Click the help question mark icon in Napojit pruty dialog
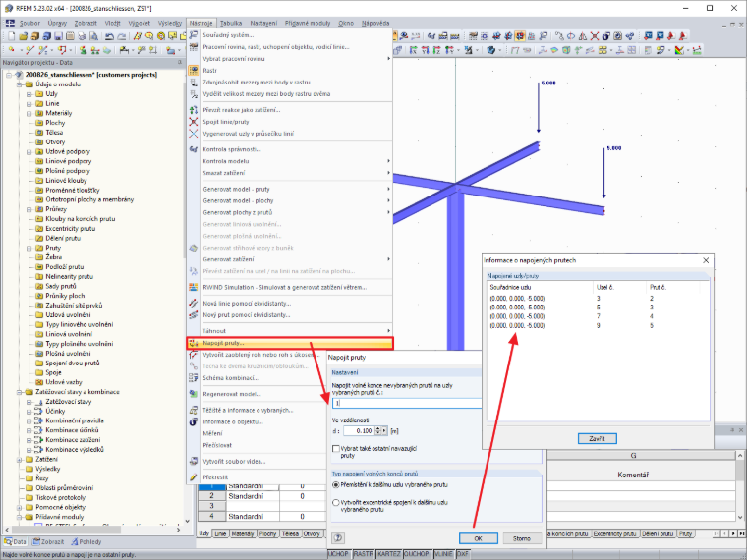The image size is (747, 560). [x=338, y=538]
